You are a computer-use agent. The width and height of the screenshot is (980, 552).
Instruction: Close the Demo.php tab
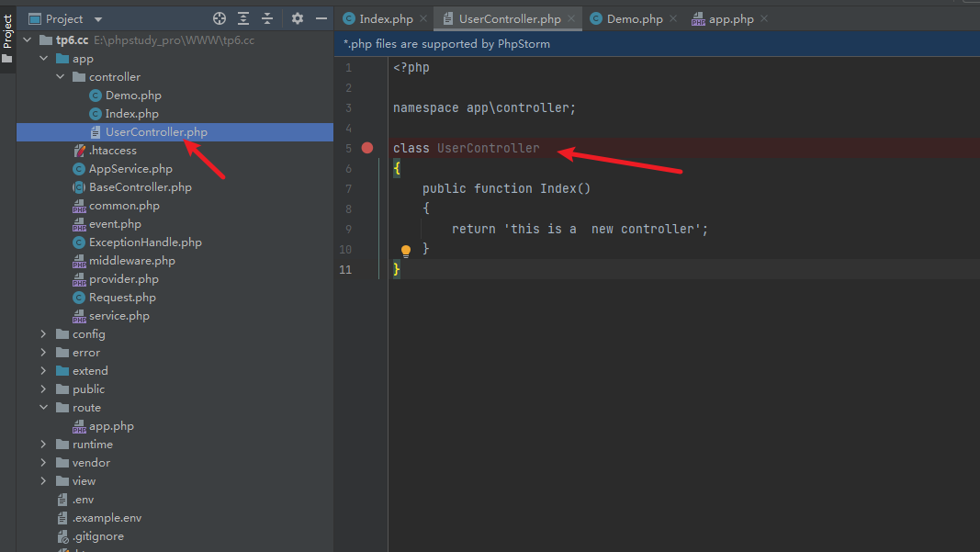(673, 18)
